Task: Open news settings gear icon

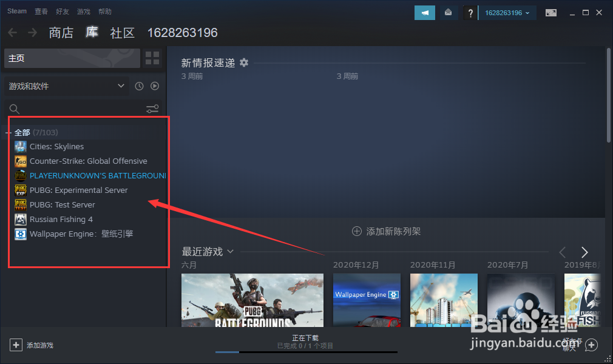Action: (244, 62)
